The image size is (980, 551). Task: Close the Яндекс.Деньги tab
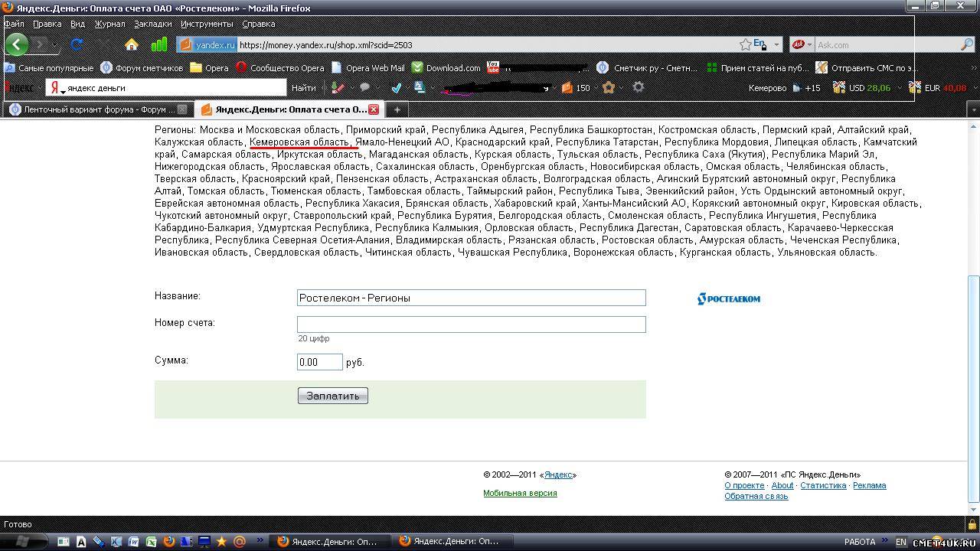click(374, 109)
